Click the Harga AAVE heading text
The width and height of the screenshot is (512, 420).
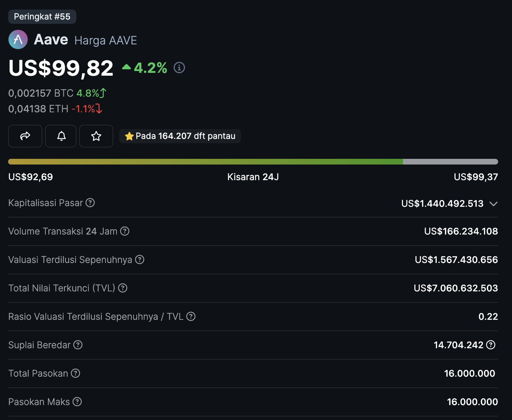click(x=106, y=41)
